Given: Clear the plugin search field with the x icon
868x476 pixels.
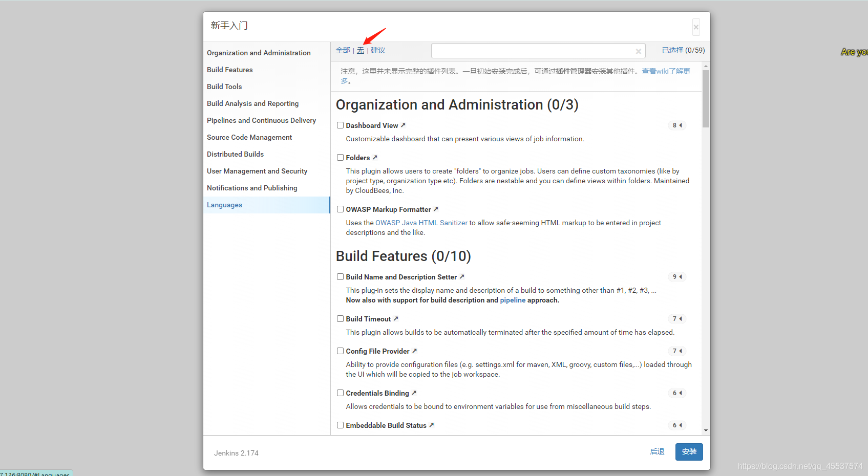Looking at the screenshot, I should point(639,51).
